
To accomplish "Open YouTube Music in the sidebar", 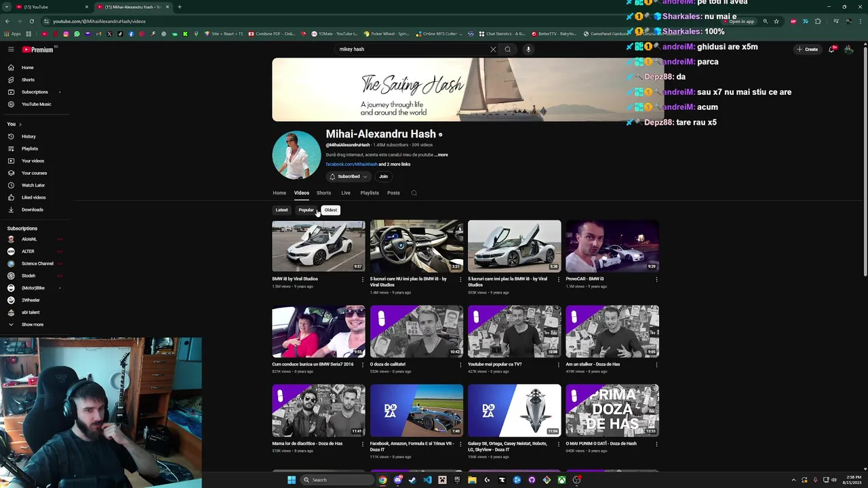I will pos(35,104).
